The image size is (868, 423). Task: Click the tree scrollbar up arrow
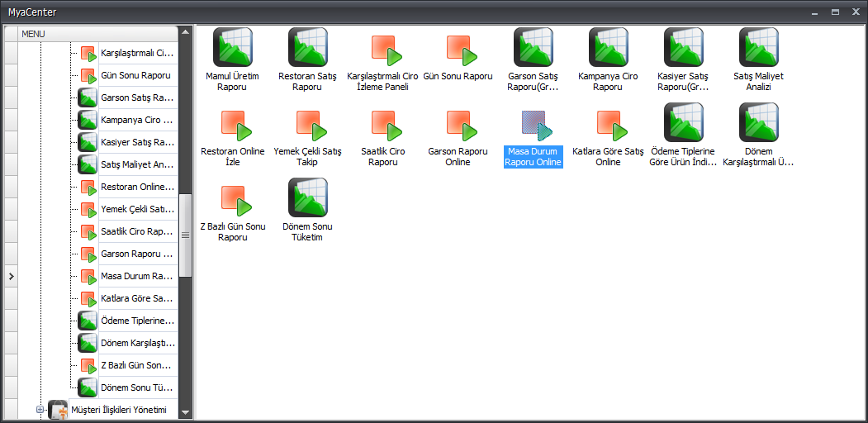186,31
